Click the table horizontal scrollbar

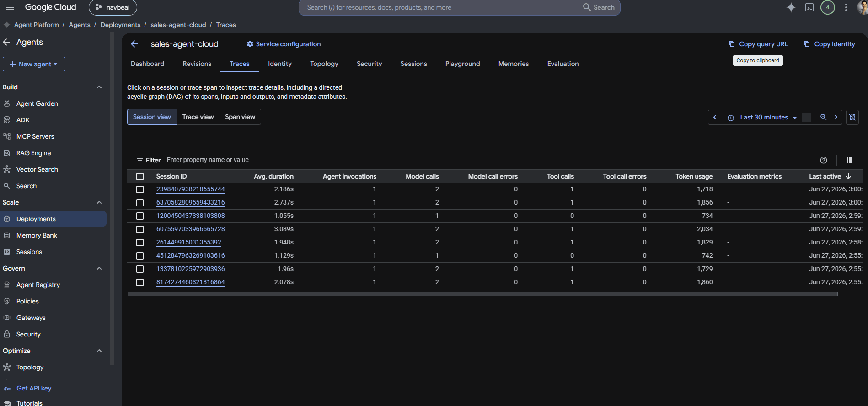click(482, 294)
